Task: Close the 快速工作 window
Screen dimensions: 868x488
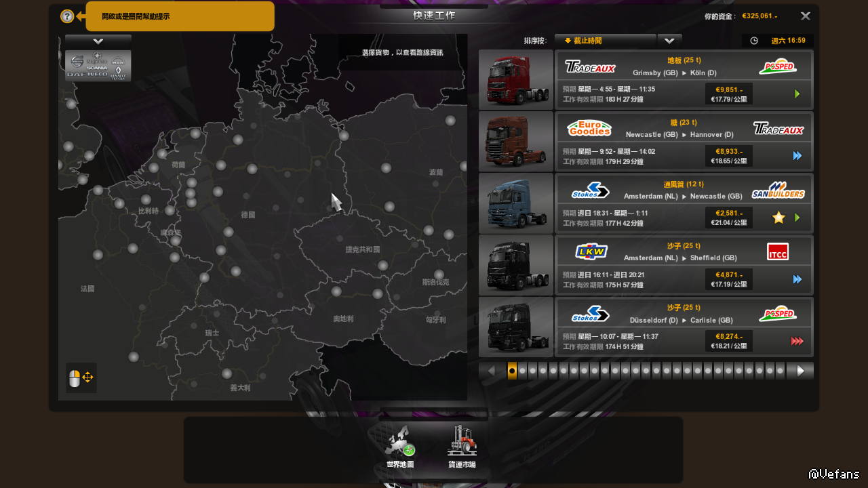Action: [805, 16]
